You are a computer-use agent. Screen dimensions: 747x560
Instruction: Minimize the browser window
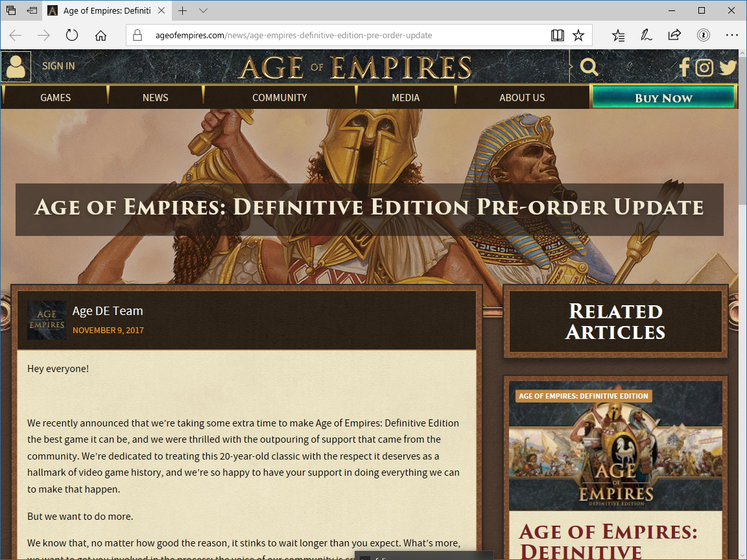(672, 10)
